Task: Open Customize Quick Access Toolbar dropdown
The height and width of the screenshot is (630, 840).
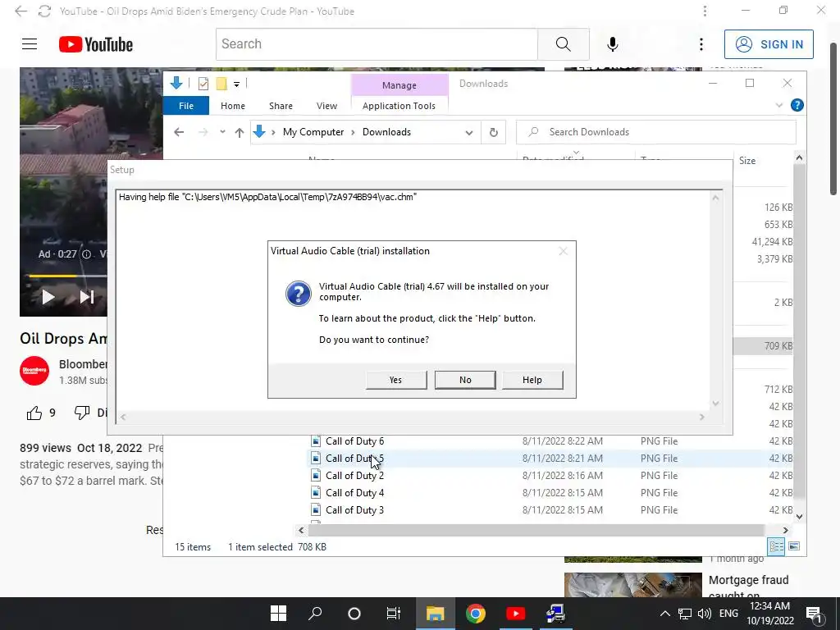Action: (x=236, y=84)
